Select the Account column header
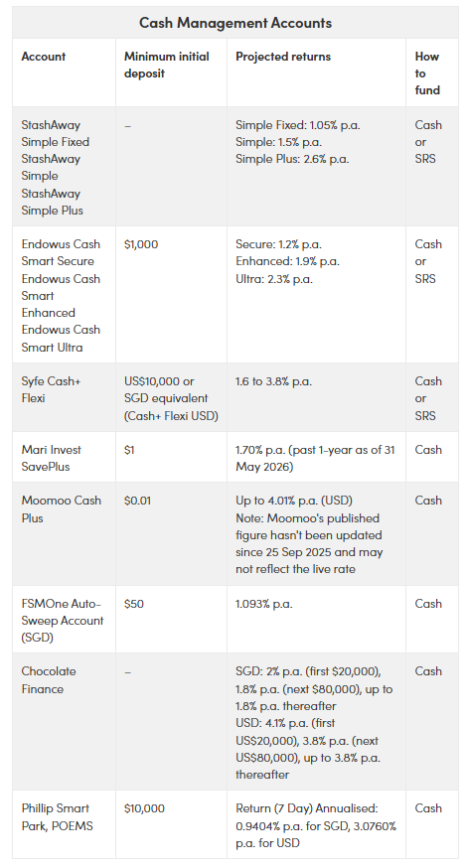The width and height of the screenshot is (465, 868). pyautogui.click(x=43, y=57)
